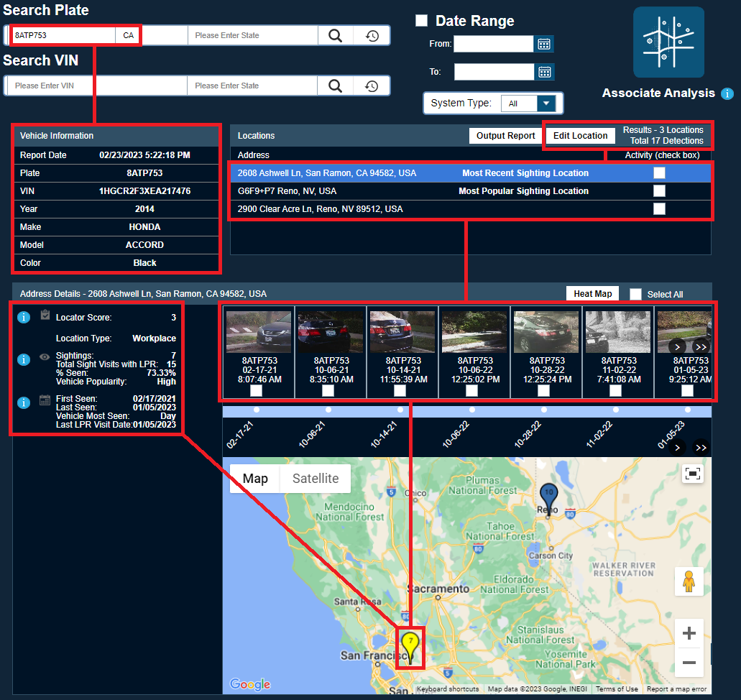The width and height of the screenshot is (741, 700).
Task: Click the info icon beside Associate Analysis
Action: (x=727, y=93)
